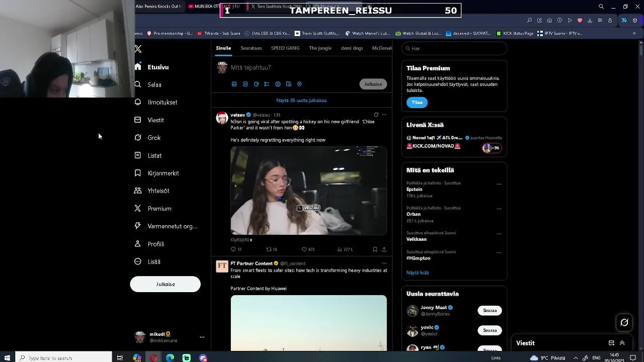Open options for Veikkaan trend
Image resolution: width=644 pixels, height=362 pixels.
(x=499, y=234)
